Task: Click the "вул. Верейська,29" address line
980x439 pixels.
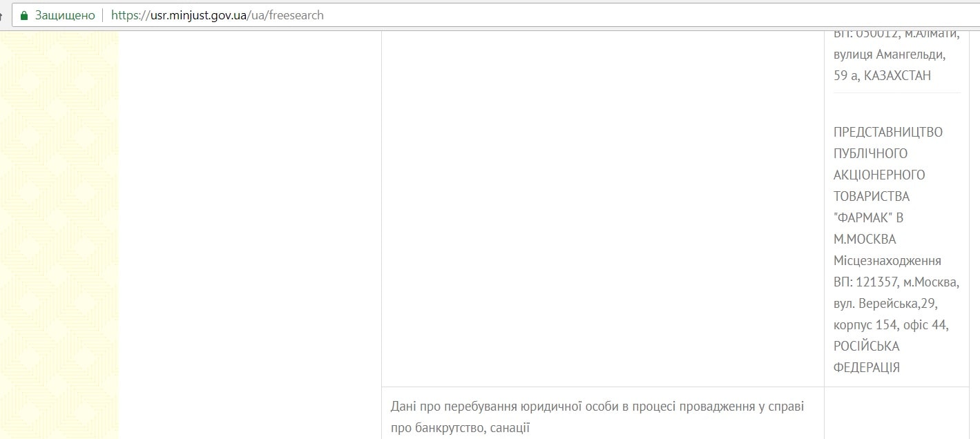Action: [885, 303]
